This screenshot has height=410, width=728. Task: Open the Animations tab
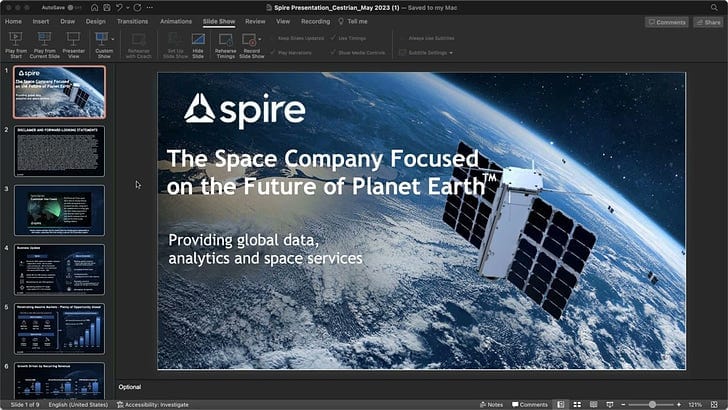point(176,21)
